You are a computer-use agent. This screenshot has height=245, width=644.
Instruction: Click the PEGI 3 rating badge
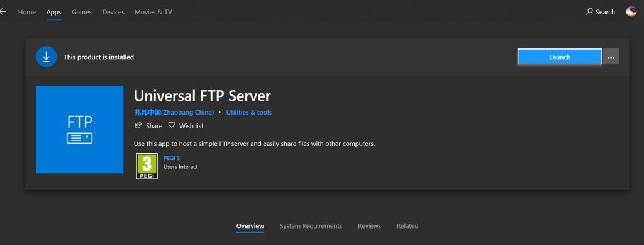pyautogui.click(x=147, y=166)
